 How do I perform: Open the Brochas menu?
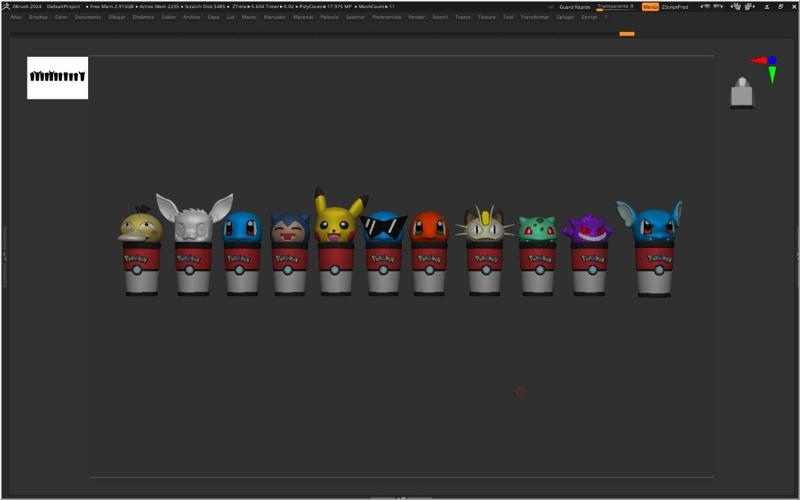coord(38,17)
